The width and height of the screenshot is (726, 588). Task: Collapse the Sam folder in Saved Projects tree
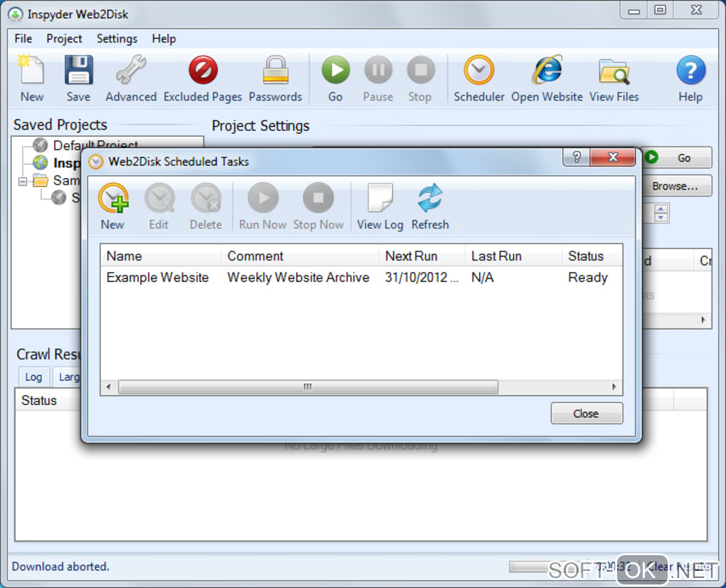tap(22, 181)
